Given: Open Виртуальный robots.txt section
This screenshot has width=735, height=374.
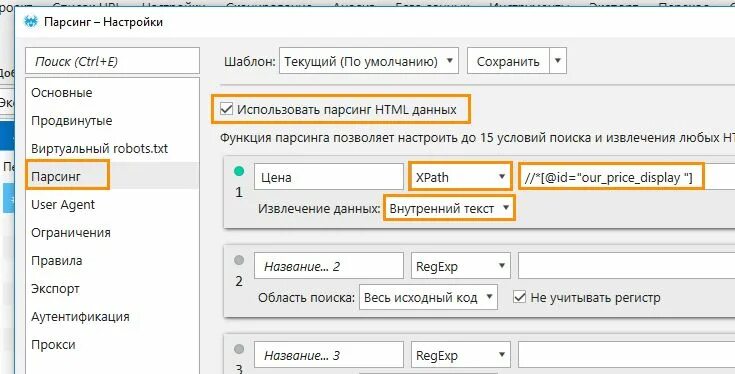Looking at the screenshot, I should [x=112, y=149].
